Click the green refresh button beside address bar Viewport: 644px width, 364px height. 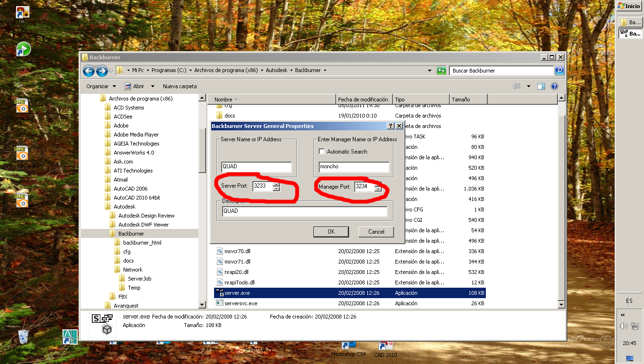pos(441,71)
